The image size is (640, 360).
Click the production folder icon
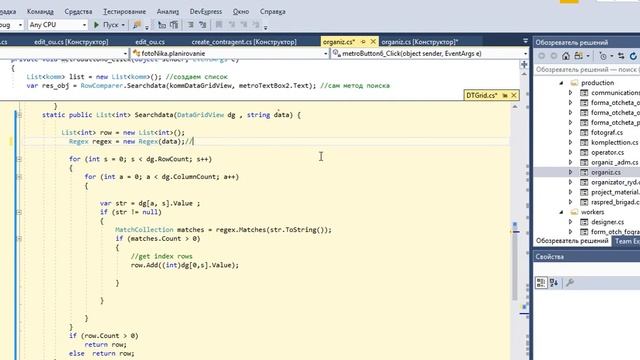coord(574,83)
